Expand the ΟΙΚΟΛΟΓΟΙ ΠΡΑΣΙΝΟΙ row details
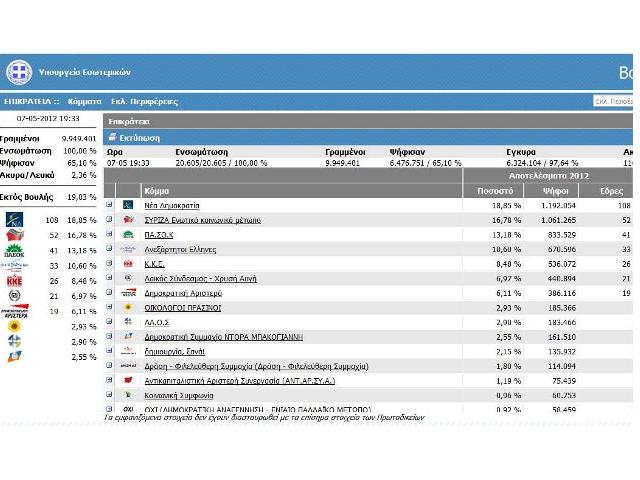The image size is (640, 480). (x=110, y=307)
